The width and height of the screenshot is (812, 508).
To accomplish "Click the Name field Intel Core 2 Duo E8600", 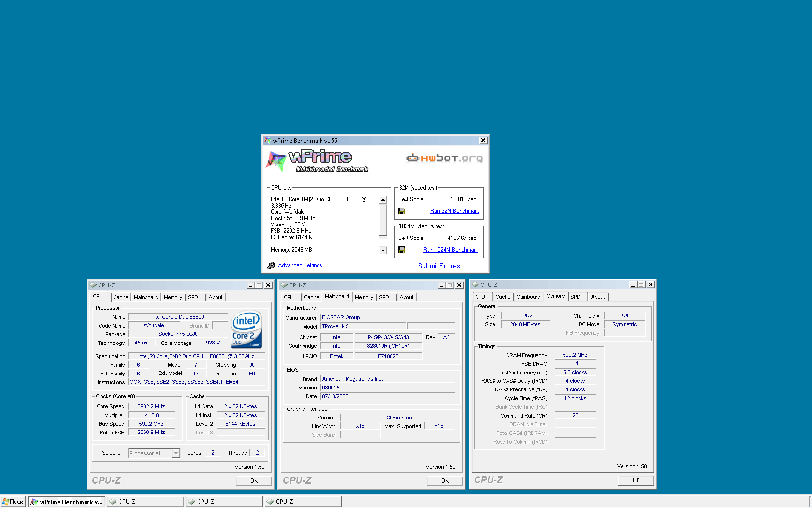I will pyautogui.click(x=178, y=317).
